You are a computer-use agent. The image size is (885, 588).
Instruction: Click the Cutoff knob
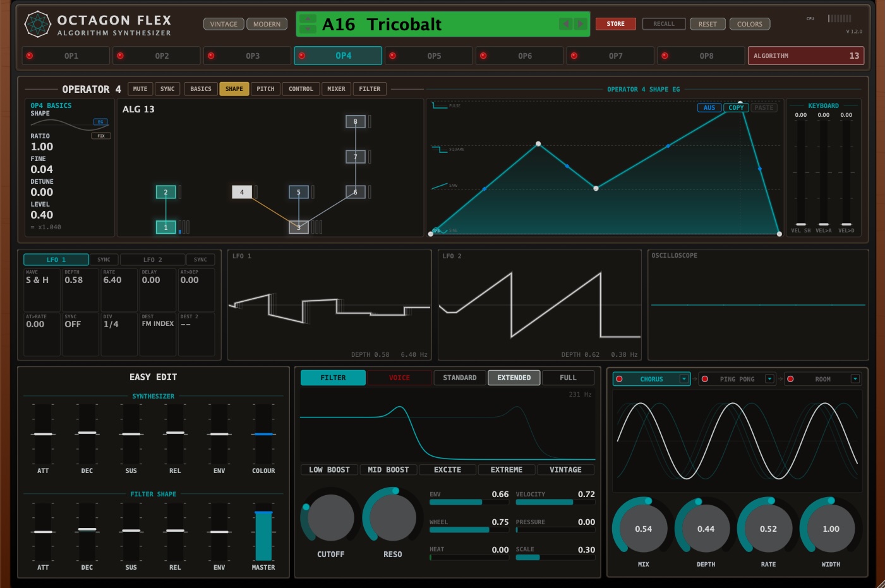click(330, 519)
